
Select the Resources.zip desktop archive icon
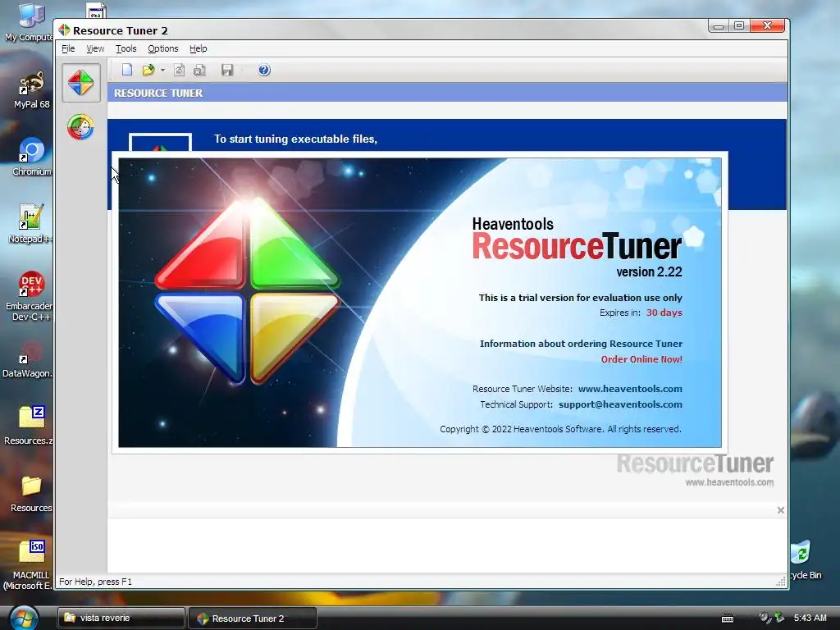click(x=30, y=426)
